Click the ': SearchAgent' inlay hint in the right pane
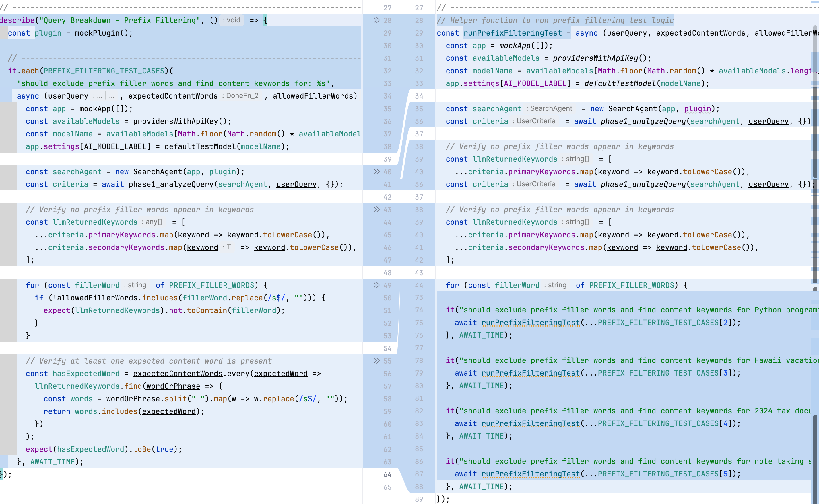Viewport: 819px width, 504px height. click(x=549, y=109)
